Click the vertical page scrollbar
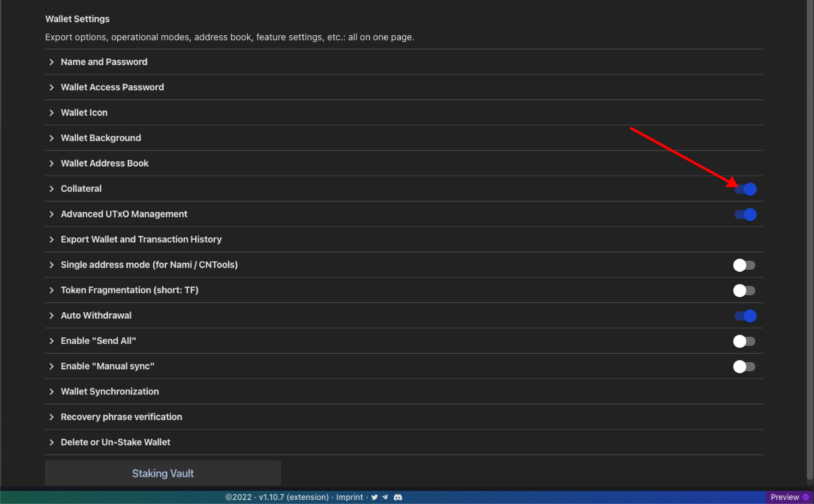814x504 pixels. pyautogui.click(x=810, y=240)
